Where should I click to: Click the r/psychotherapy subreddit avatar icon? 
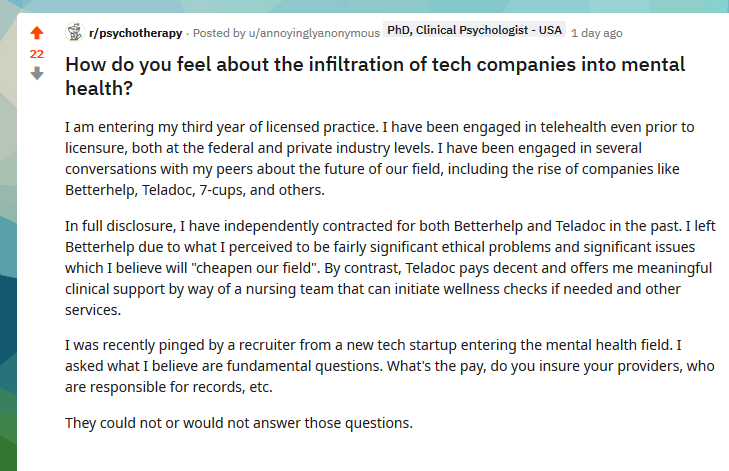click(x=75, y=32)
